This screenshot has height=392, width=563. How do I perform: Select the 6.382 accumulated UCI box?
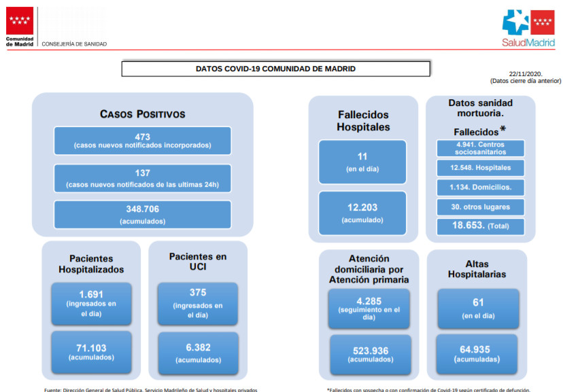pos(198,353)
